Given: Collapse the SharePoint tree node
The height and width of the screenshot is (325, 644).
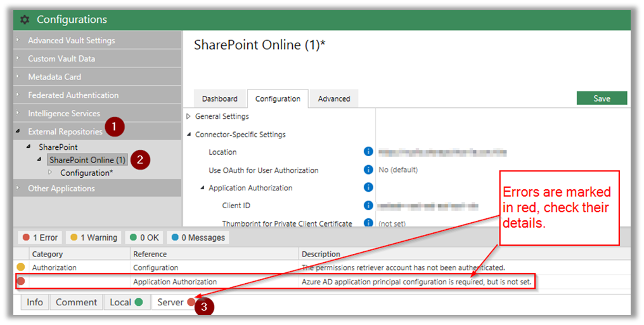Looking at the screenshot, I should [29, 147].
